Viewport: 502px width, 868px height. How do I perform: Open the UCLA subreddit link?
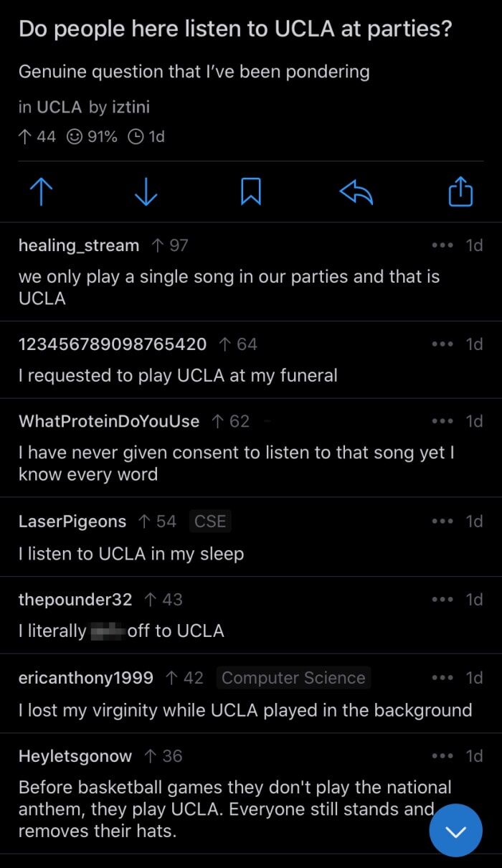(x=59, y=108)
